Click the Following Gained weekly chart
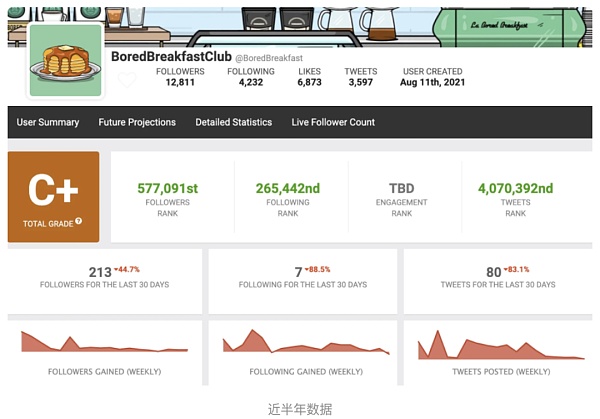 (303, 343)
